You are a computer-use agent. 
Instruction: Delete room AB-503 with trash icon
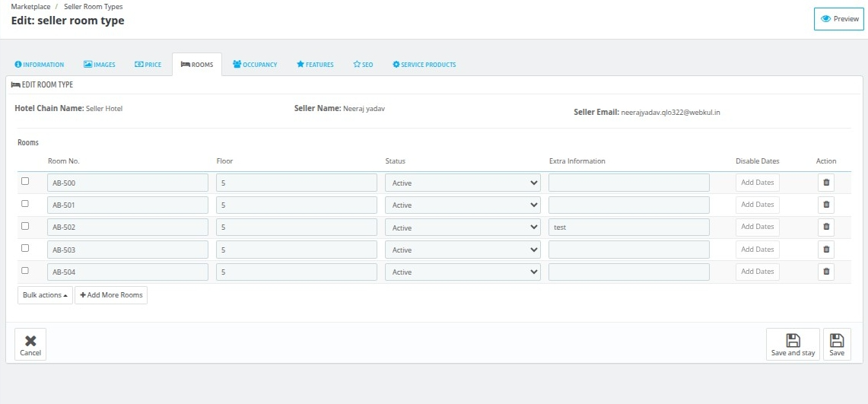coord(826,250)
